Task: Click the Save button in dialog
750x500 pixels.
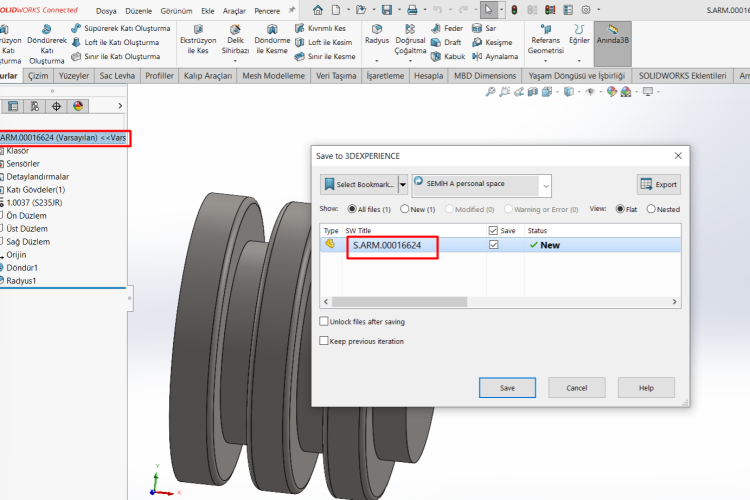Action: [x=507, y=388]
